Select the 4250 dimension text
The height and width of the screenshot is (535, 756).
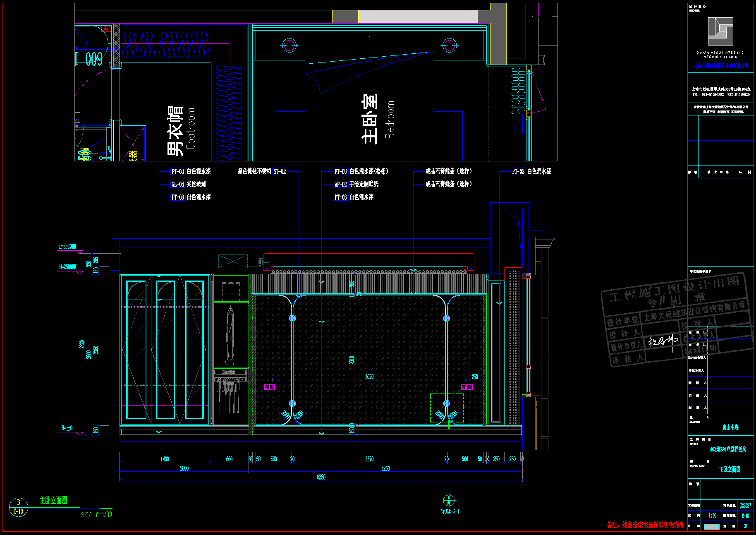tap(385, 468)
